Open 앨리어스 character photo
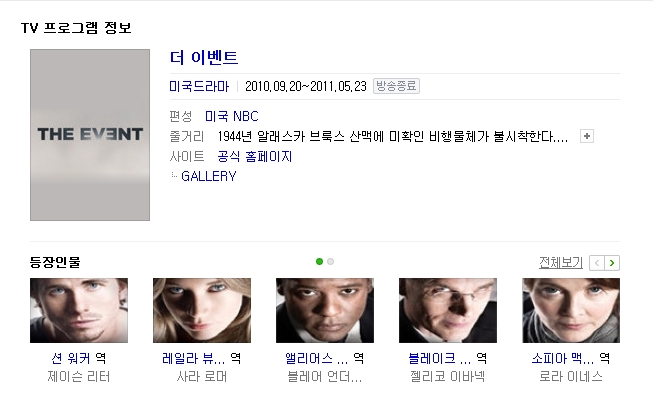Screen dimensions: 653x417 pos(325,311)
